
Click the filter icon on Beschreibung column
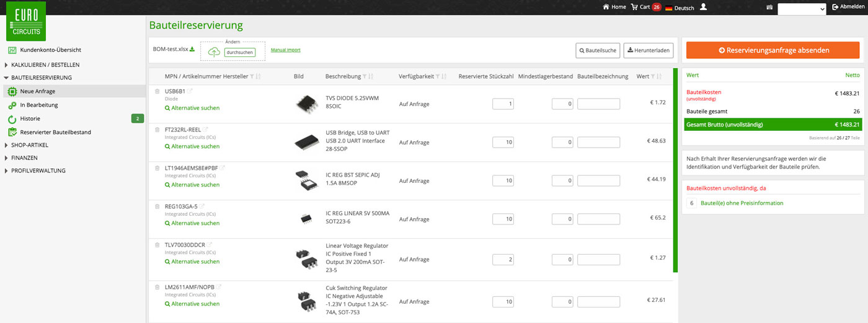(365, 77)
